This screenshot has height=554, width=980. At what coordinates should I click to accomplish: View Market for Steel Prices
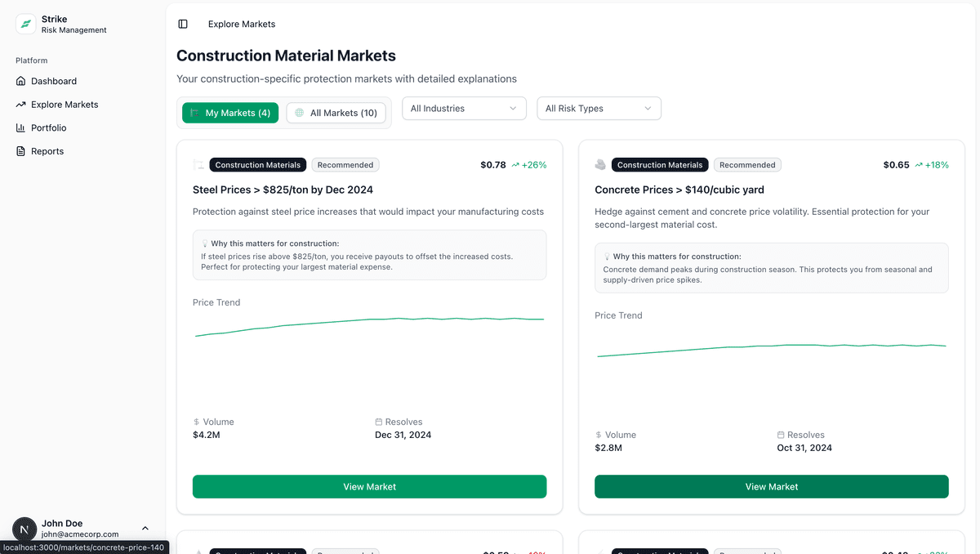click(x=369, y=486)
